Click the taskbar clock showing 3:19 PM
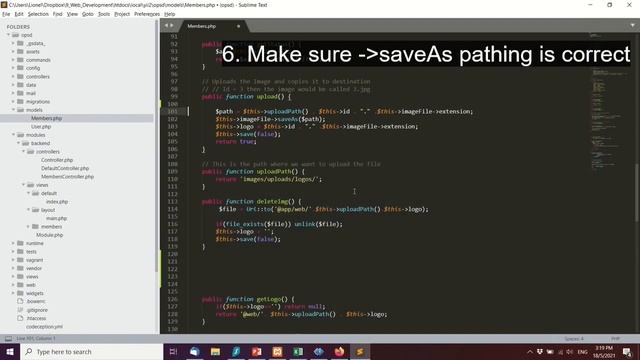Image resolution: width=640 pixels, height=360 pixels. (604, 351)
